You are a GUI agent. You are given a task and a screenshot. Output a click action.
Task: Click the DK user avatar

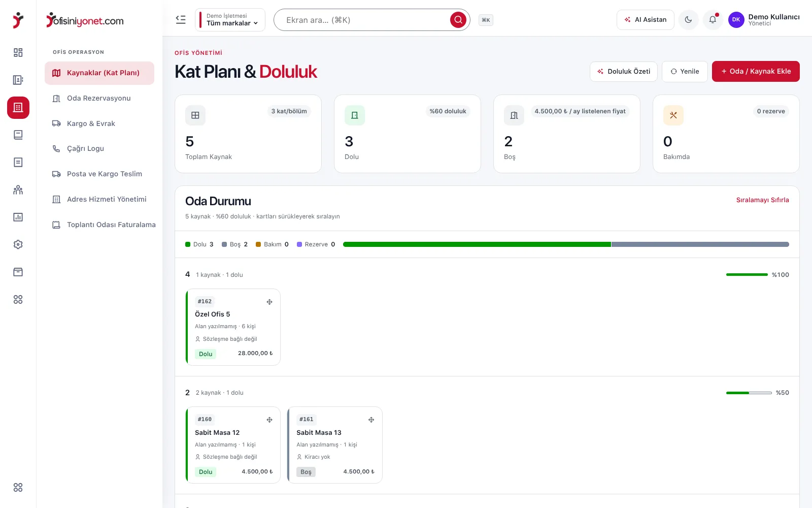click(736, 20)
